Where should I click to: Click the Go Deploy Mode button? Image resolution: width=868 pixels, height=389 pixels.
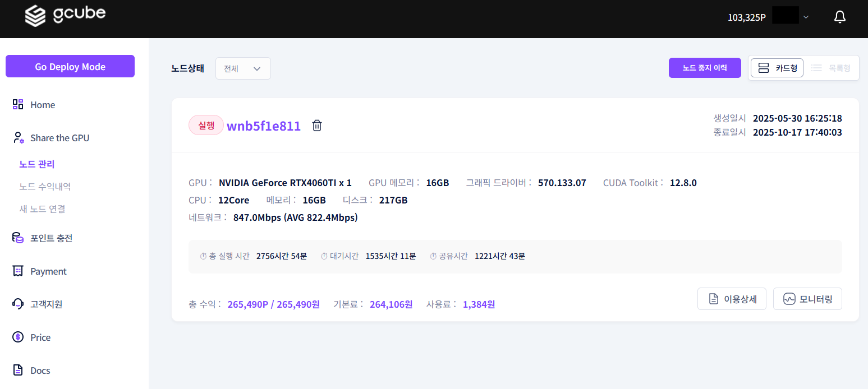tap(70, 66)
